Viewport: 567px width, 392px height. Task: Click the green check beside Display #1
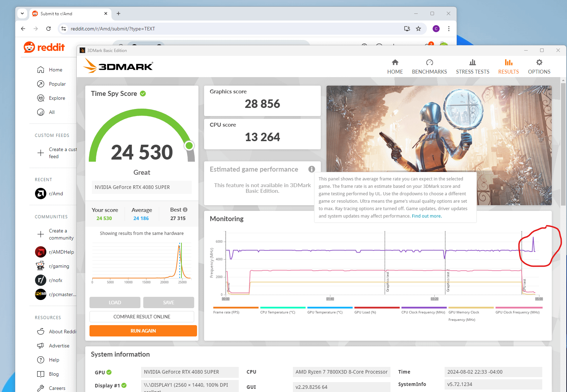point(124,385)
